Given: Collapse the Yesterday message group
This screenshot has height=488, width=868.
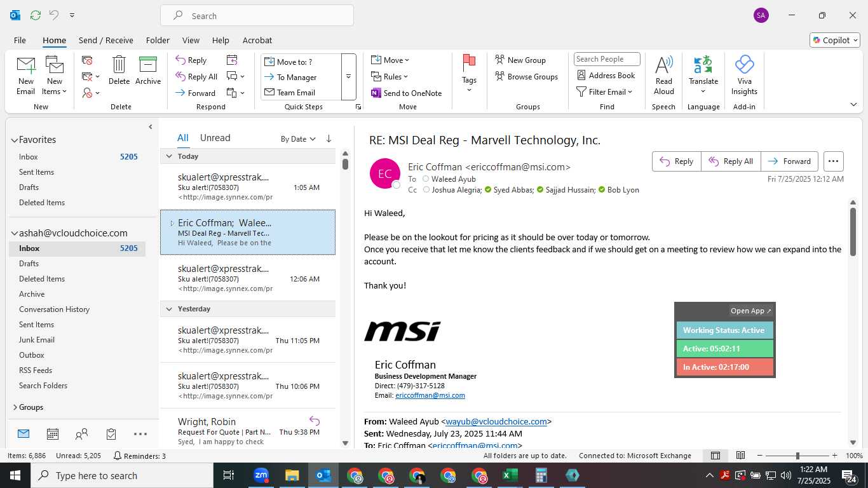Looking at the screenshot, I should (x=169, y=309).
